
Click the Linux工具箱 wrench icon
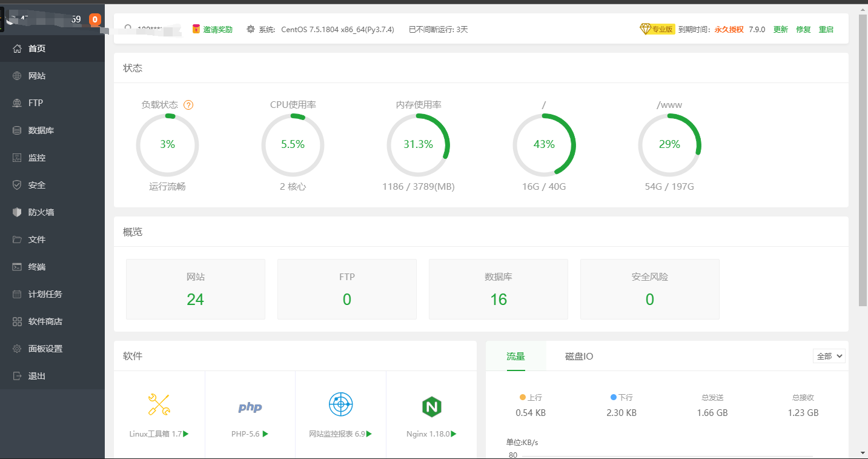(159, 404)
